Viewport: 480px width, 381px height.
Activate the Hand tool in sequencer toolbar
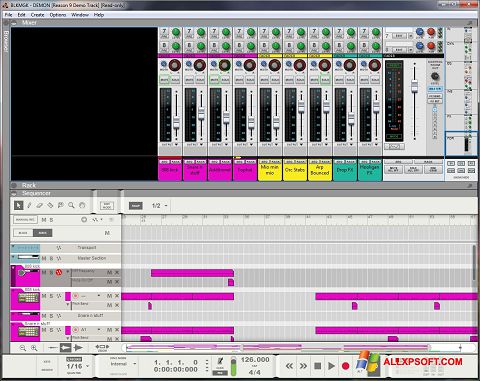pyautogui.click(x=82, y=205)
